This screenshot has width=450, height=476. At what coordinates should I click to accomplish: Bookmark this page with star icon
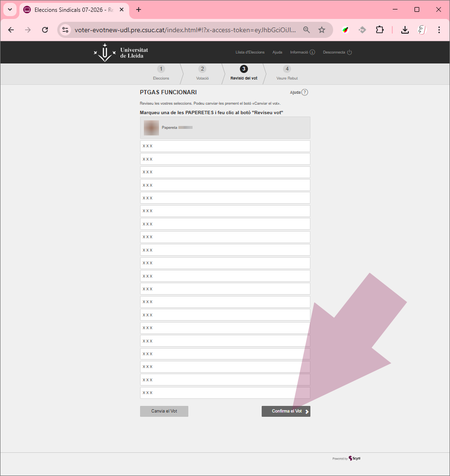click(322, 30)
